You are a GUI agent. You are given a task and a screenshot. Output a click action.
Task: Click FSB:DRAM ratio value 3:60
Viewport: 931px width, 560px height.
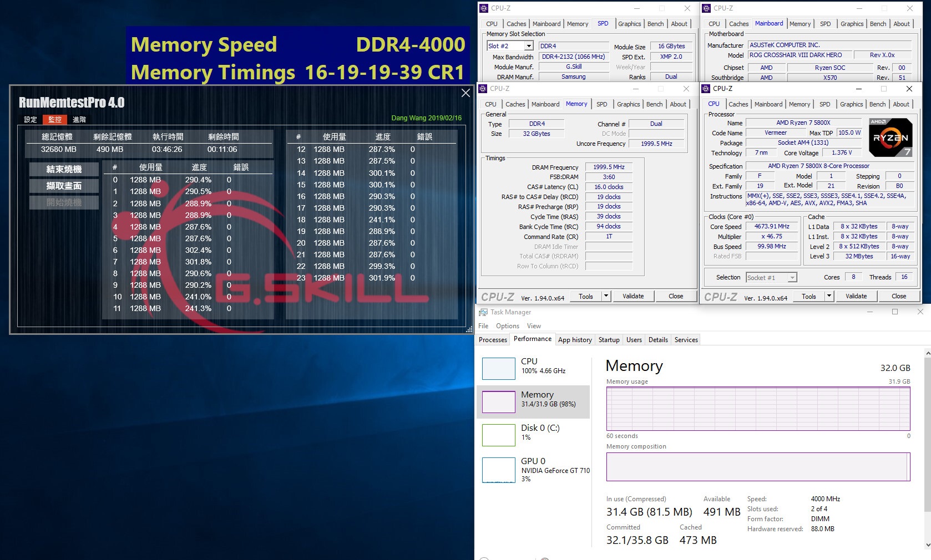click(x=609, y=177)
